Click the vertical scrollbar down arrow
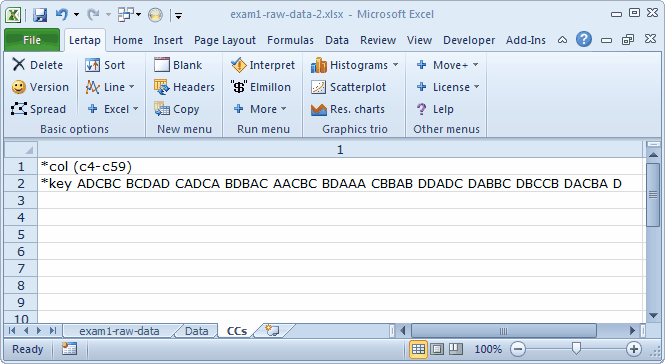 click(x=653, y=316)
